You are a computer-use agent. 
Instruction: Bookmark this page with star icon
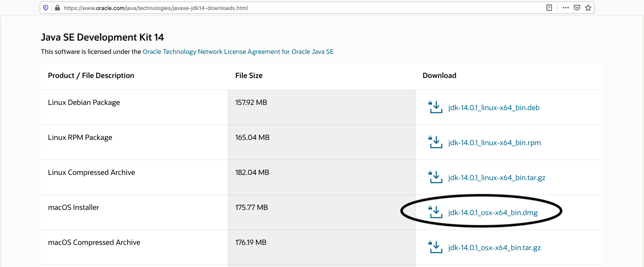click(588, 8)
